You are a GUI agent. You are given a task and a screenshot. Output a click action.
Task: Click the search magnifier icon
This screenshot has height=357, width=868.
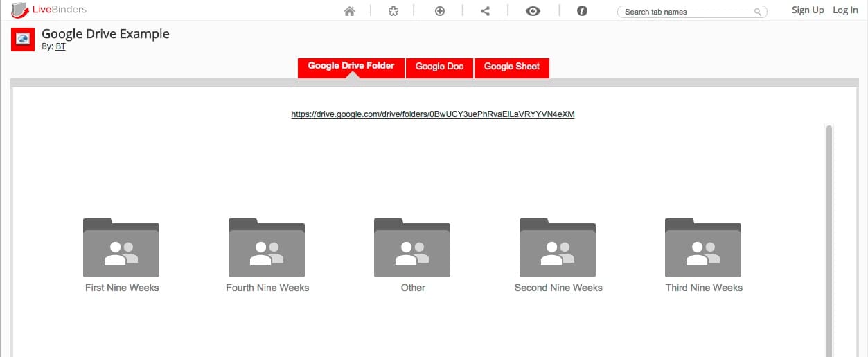click(x=759, y=12)
